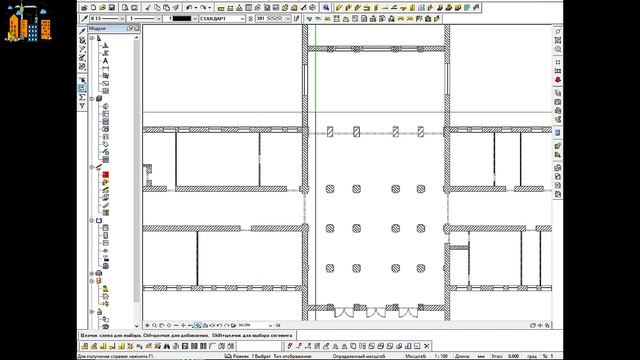Image resolution: width=640 pixels, height=360 pixels.
Task: Click the first yellow icon in bottom-left toolbar
Action: pyautogui.click(x=85, y=346)
